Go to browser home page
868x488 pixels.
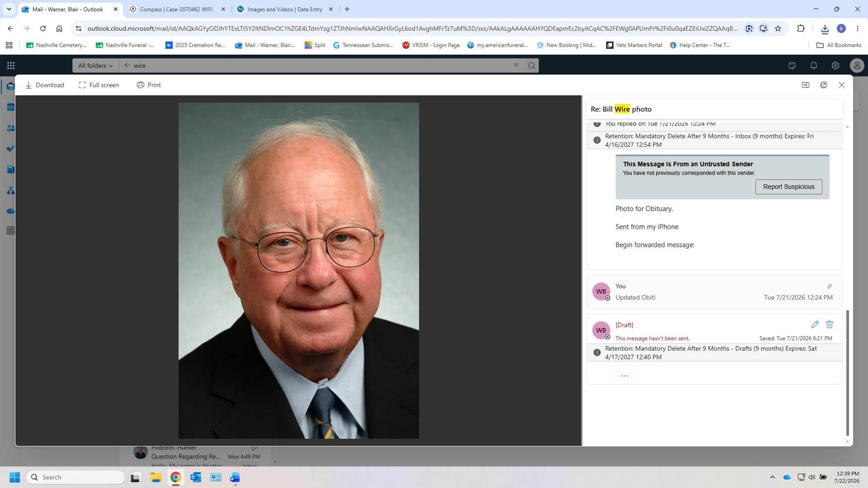pos(59,28)
